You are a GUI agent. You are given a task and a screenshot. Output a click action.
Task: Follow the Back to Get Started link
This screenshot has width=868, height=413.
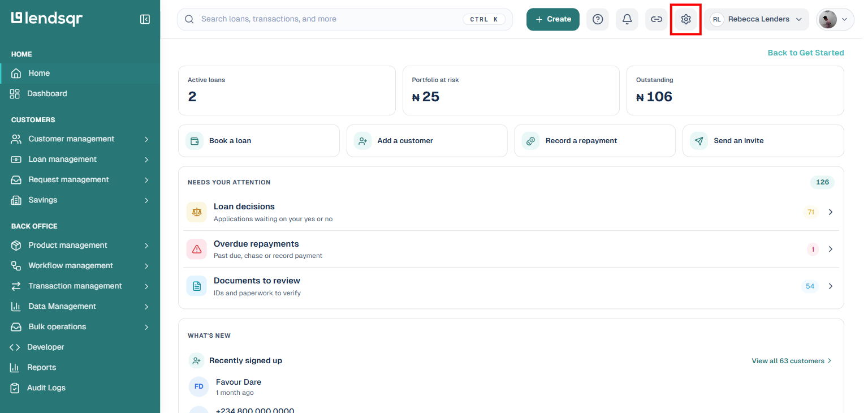coord(806,53)
